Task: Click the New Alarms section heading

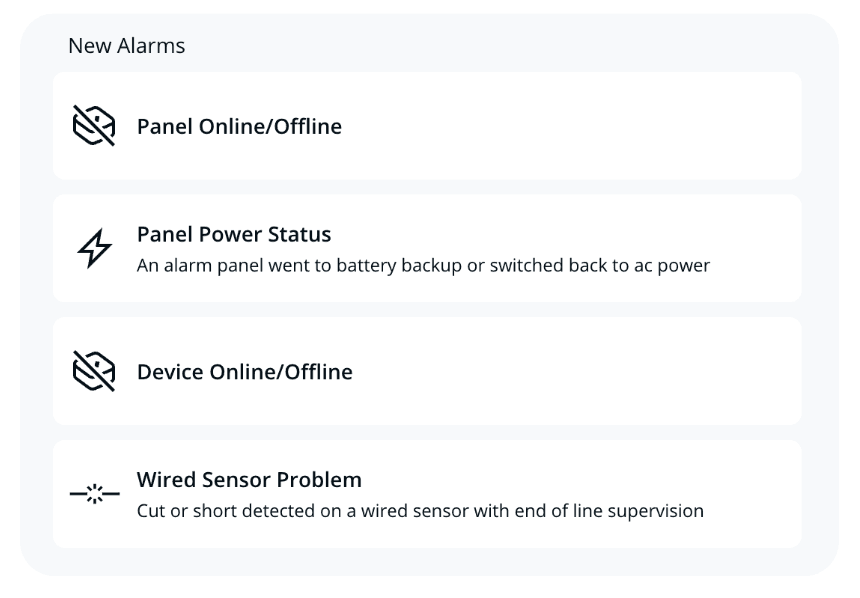Action: pyautogui.click(x=126, y=46)
